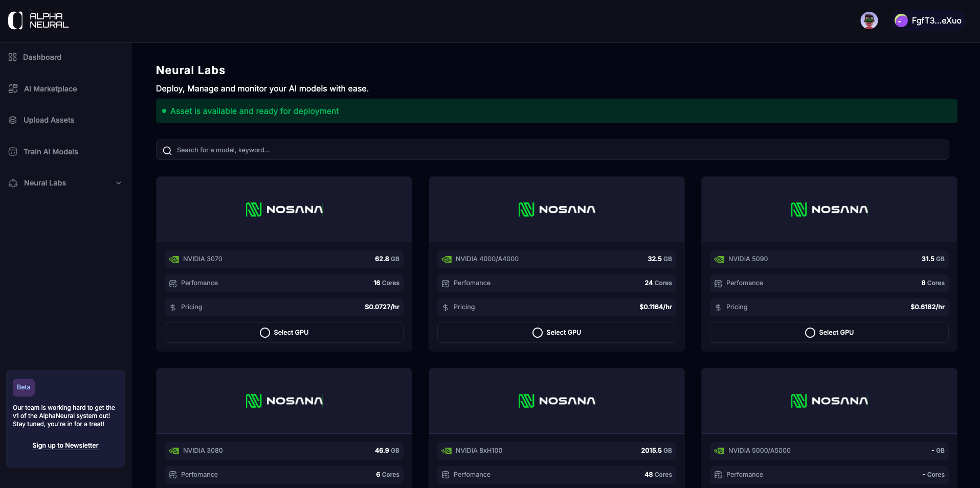
Task: Click the 48 Cores value
Action: 658,475
